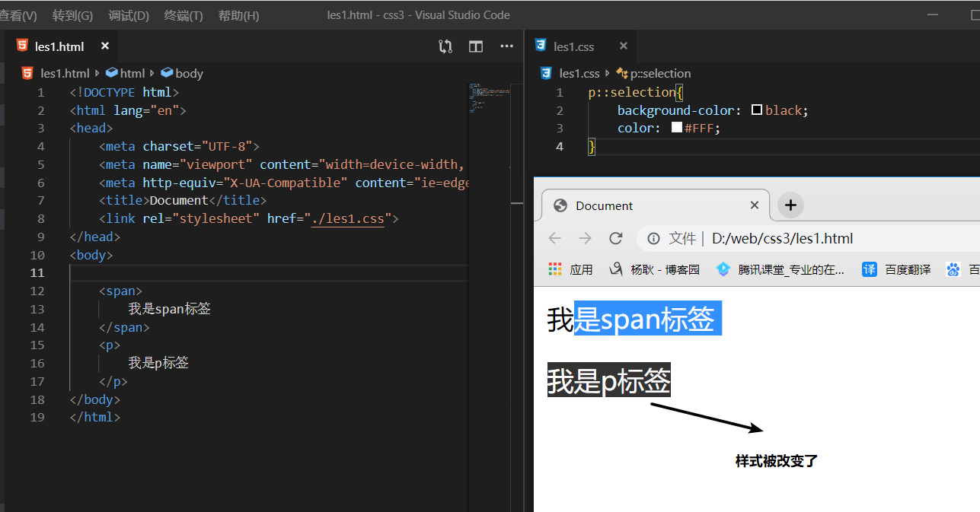
Task: Click the browser reload button
Action: click(616, 238)
